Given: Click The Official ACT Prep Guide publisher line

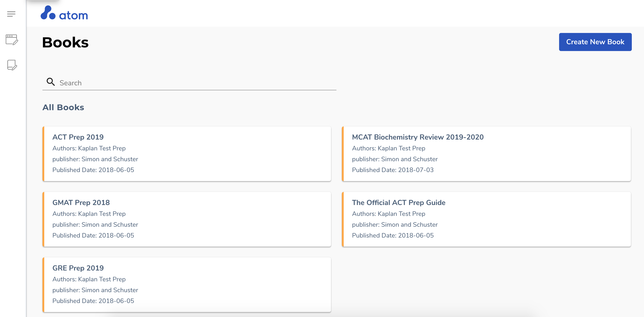Looking at the screenshot, I should [395, 224].
